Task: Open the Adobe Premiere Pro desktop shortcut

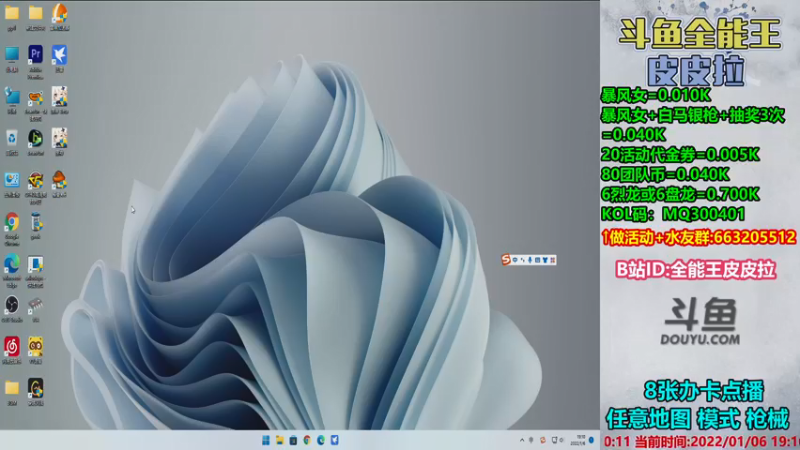Action: tap(35, 54)
